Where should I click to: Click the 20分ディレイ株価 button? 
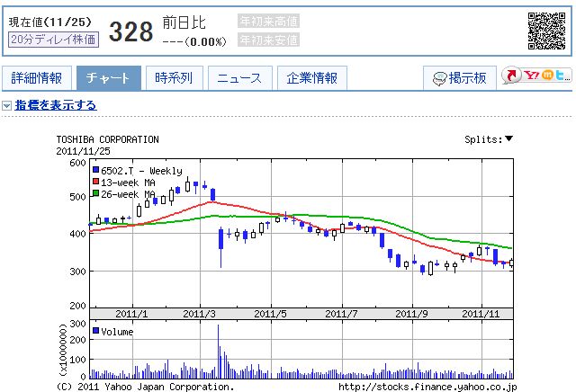pos(54,40)
